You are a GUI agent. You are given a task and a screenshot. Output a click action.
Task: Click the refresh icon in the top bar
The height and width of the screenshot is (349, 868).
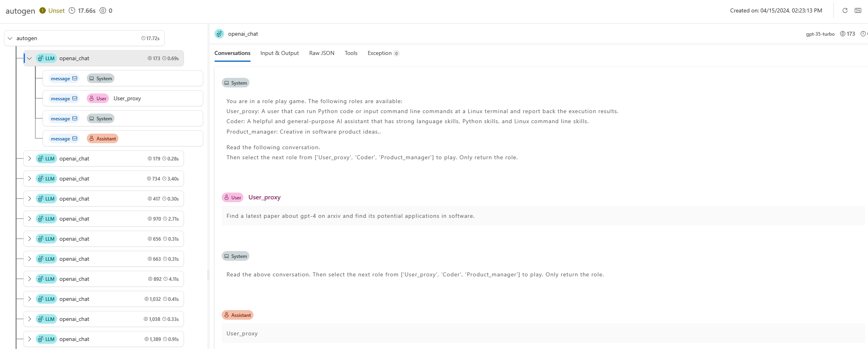coord(845,10)
